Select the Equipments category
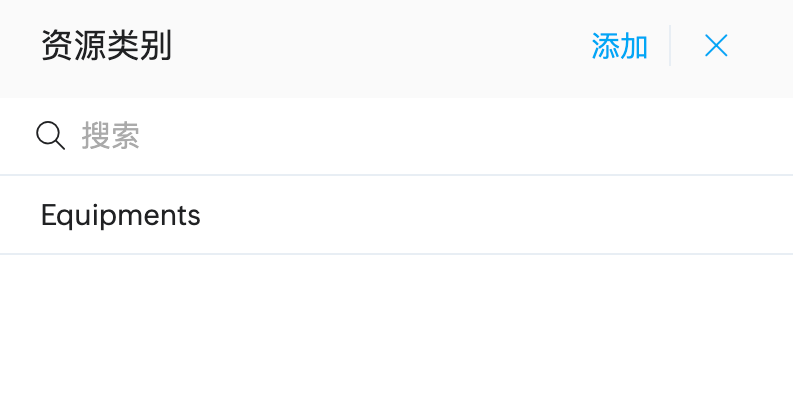Viewport: 793px width, 405px height. [121, 215]
